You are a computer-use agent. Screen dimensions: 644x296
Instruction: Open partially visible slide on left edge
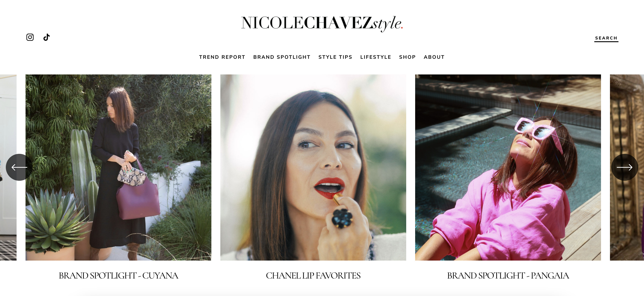8,113
